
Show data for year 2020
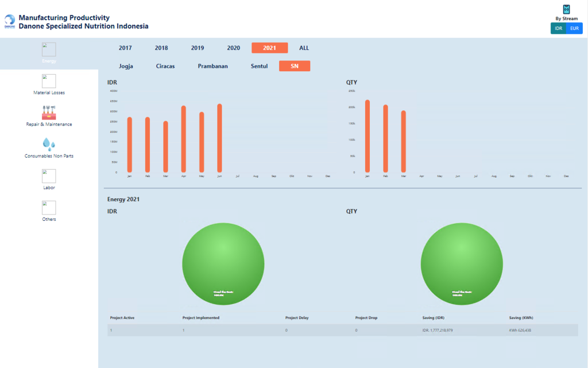point(233,48)
